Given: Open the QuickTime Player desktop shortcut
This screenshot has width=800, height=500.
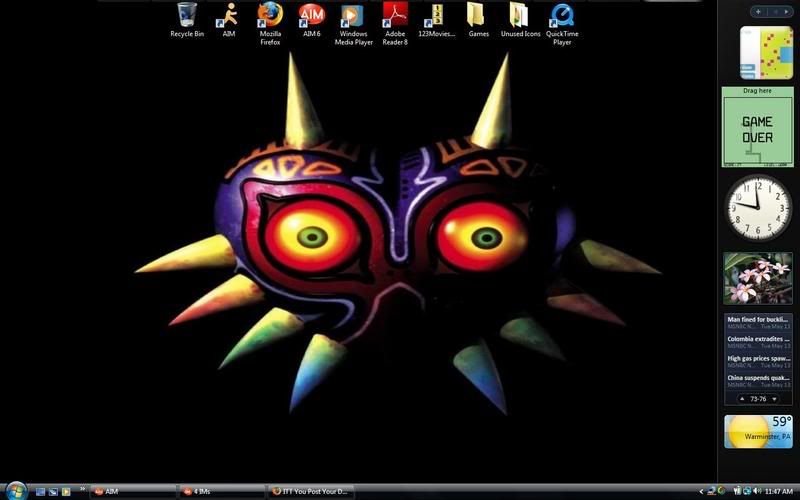Looking at the screenshot, I should coord(562,23).
